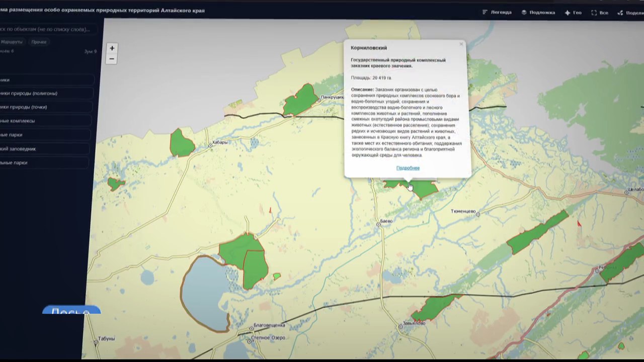Click the object search input field
The image size is (644, 362).
[x=48, y=29]
